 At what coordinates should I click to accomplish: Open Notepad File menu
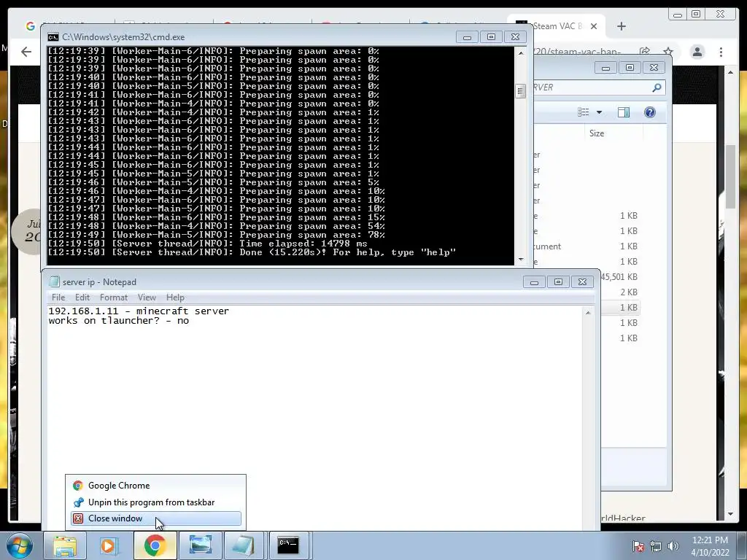point(58,297)
